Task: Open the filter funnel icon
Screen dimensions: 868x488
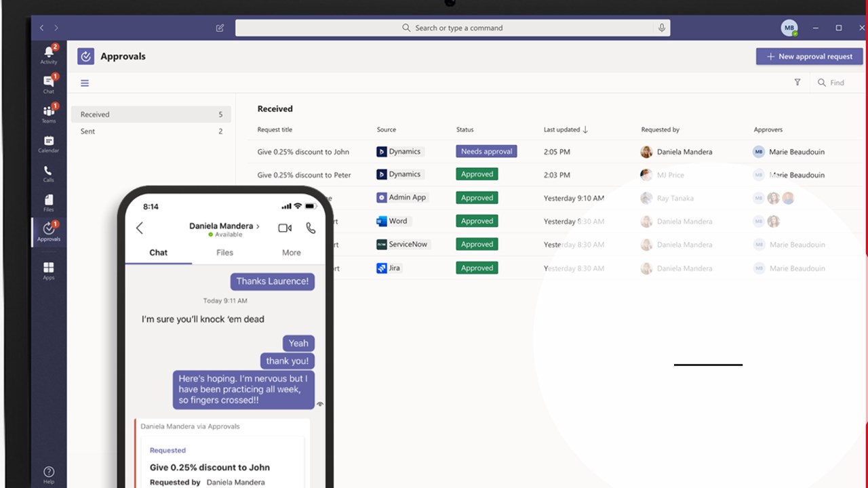Action: pos(797,82)
